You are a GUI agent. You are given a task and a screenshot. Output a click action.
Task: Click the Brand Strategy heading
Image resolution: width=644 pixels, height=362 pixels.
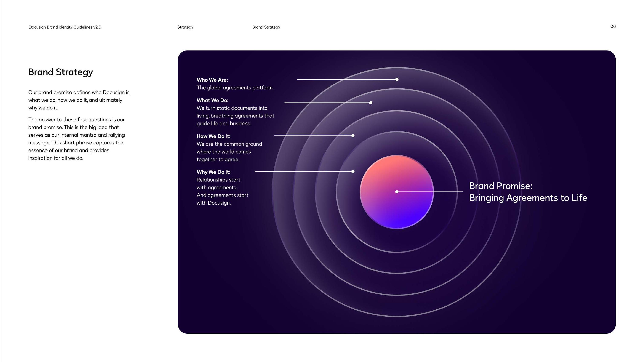tap(61, 72)
